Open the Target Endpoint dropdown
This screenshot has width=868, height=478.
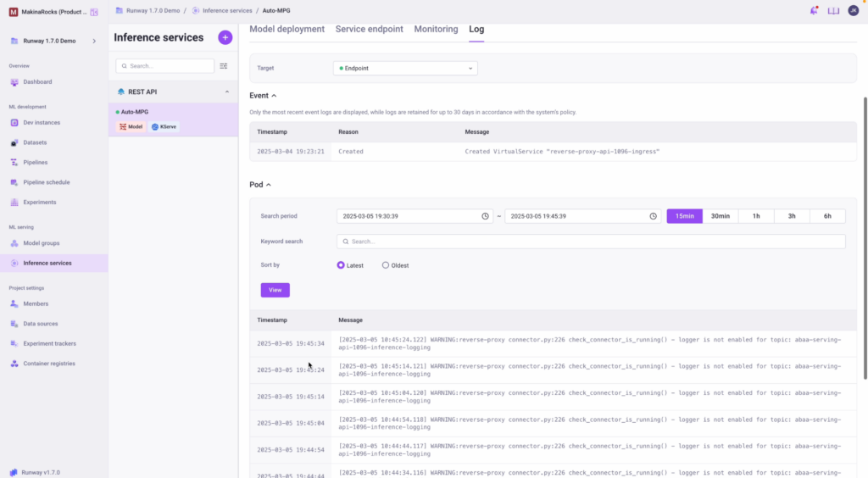click(x=405, y=68)
